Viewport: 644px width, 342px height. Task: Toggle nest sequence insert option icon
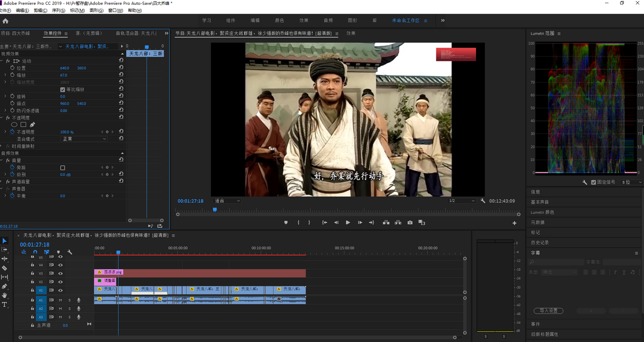tap(24, 252)
